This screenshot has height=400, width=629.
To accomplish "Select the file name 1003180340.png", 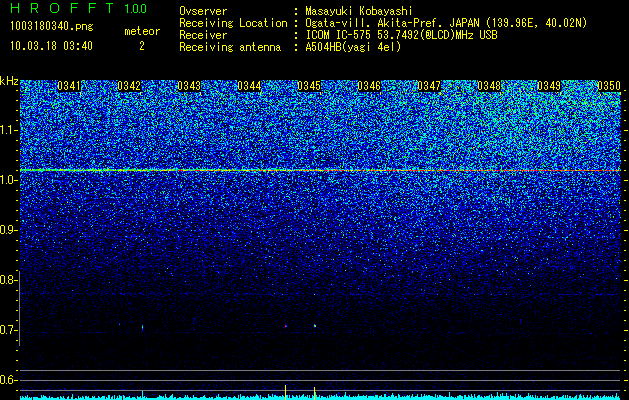I will pyautogui.click(x=52, y=26).
